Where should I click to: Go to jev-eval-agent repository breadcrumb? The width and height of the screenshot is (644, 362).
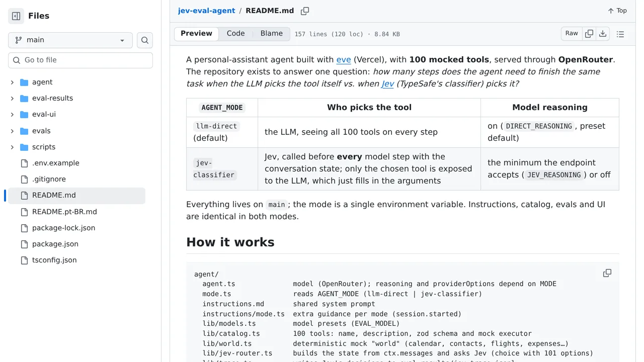[206, 11]
